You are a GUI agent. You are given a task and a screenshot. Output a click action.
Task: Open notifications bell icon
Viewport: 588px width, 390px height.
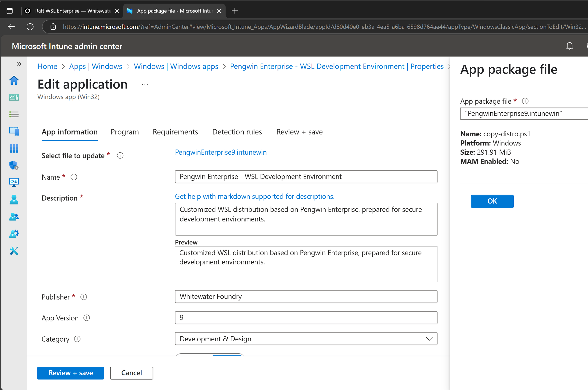[569, 46]
